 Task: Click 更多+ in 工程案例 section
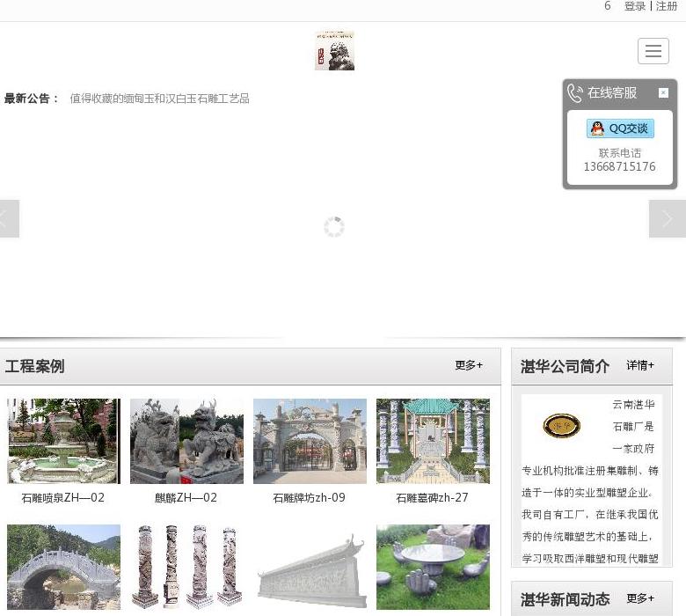[469, 364]
